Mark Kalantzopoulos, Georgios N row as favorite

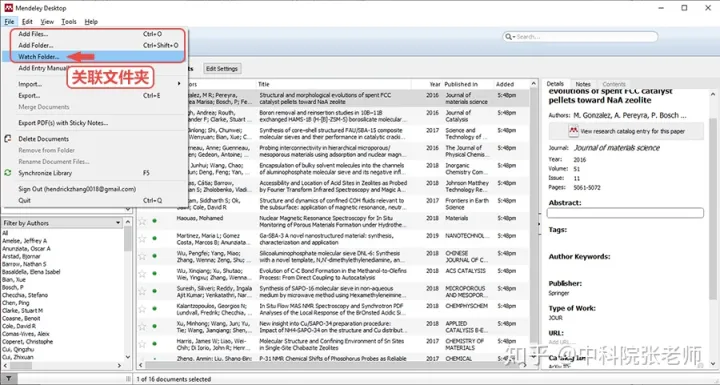pos(142,309)
